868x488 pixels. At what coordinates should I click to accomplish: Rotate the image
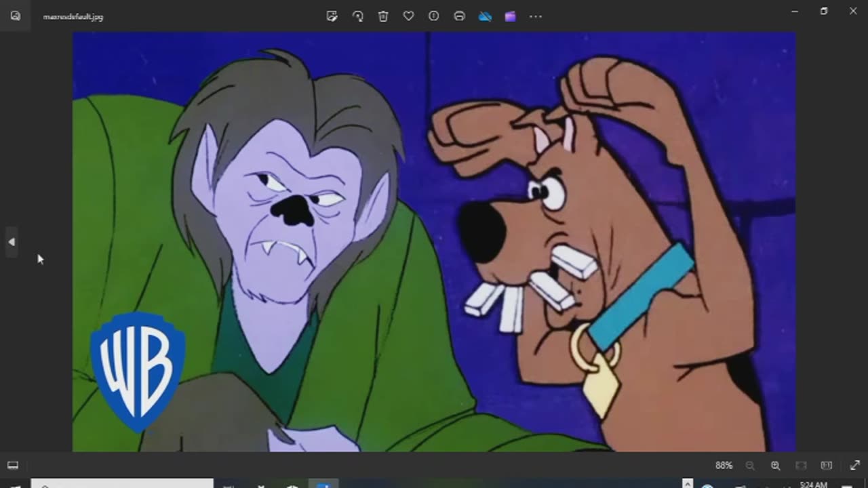[x=357, y=16]
